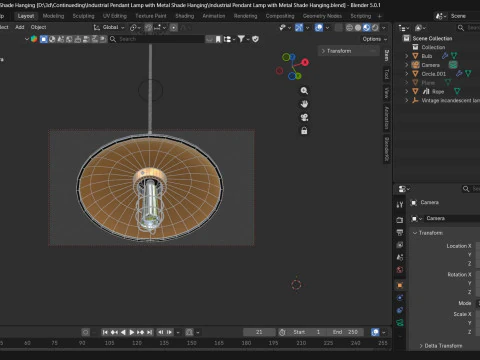Select the orange Object properties tab icon

[x=400, y=285]
